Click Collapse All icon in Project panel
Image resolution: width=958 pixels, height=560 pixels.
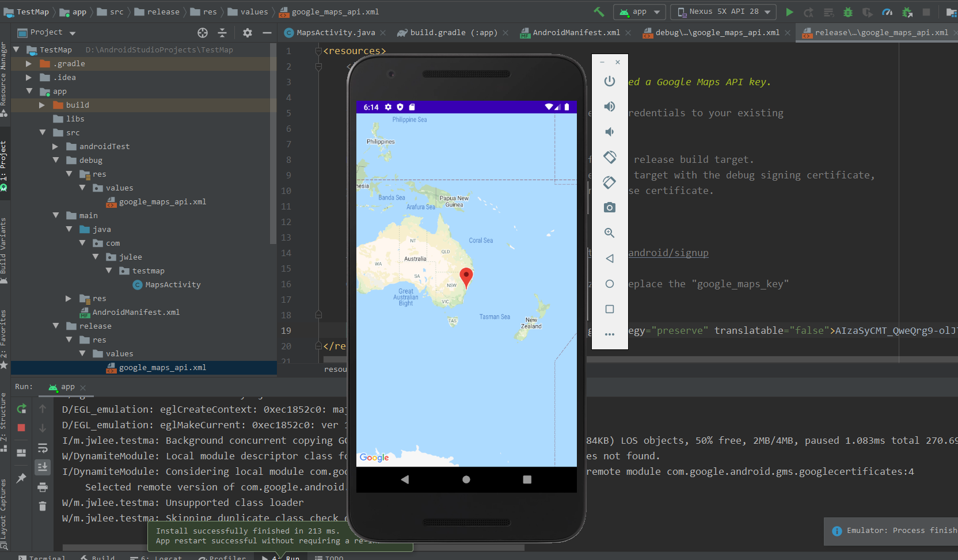pos(222,33)
